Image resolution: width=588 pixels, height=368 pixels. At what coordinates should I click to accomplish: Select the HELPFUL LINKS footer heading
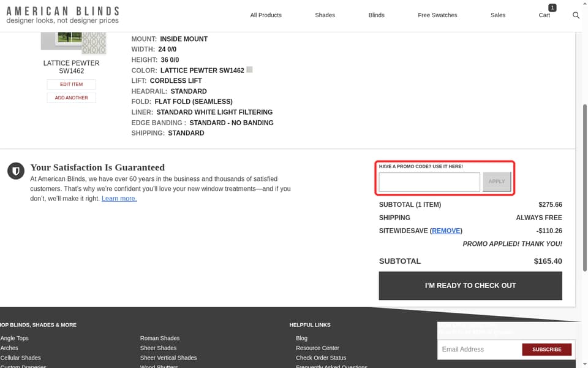coord(310,325)
